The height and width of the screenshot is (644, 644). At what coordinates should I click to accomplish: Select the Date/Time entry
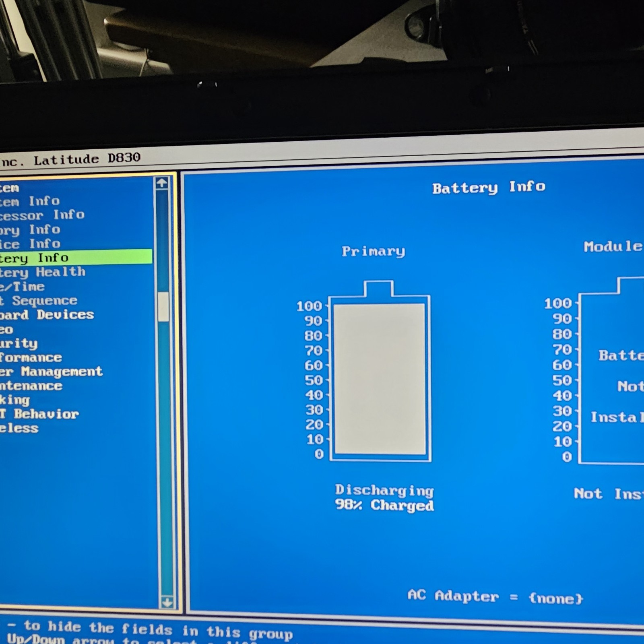pos(22,287)
